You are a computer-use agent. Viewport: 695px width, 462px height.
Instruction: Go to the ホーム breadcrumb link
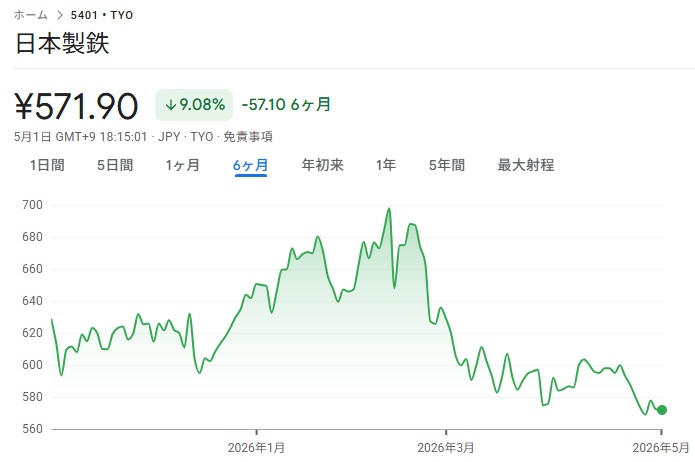31,15
